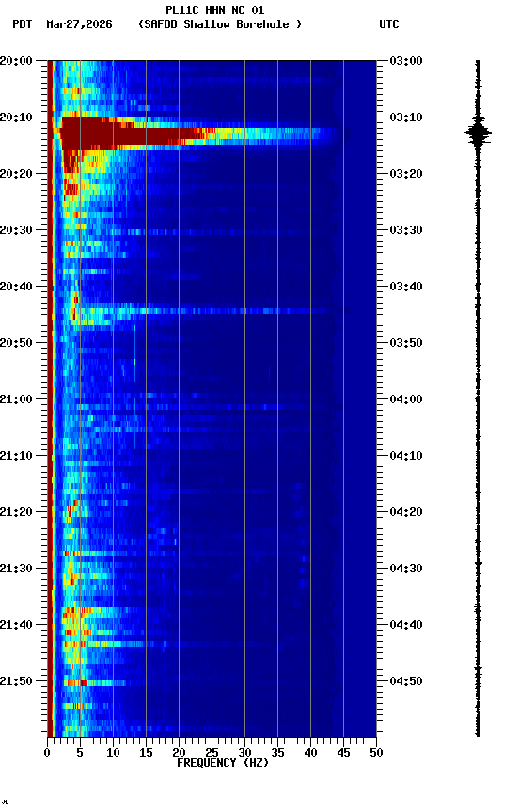This screenshot has height=812, width=519.
Task: Click the 15 Hz frequency axis label
Action: coord(146,754)
